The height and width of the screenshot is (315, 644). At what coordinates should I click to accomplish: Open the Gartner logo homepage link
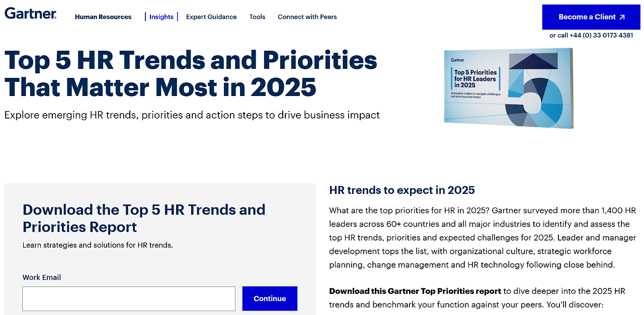30,14
